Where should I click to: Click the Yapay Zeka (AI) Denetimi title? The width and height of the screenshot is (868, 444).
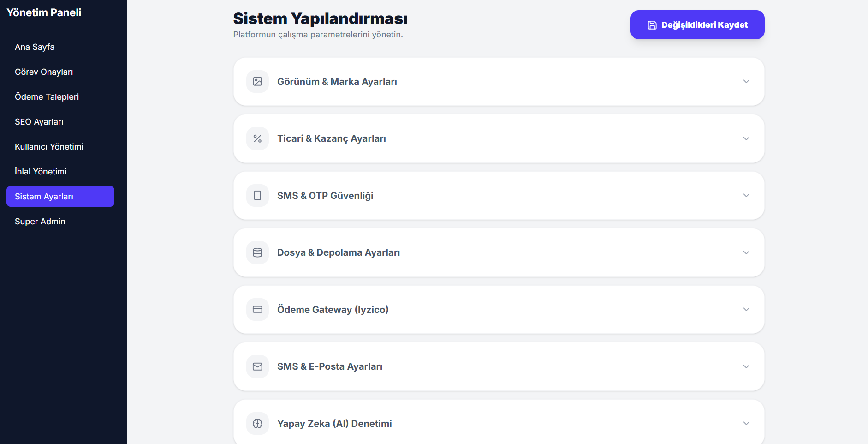click(334, 424)
